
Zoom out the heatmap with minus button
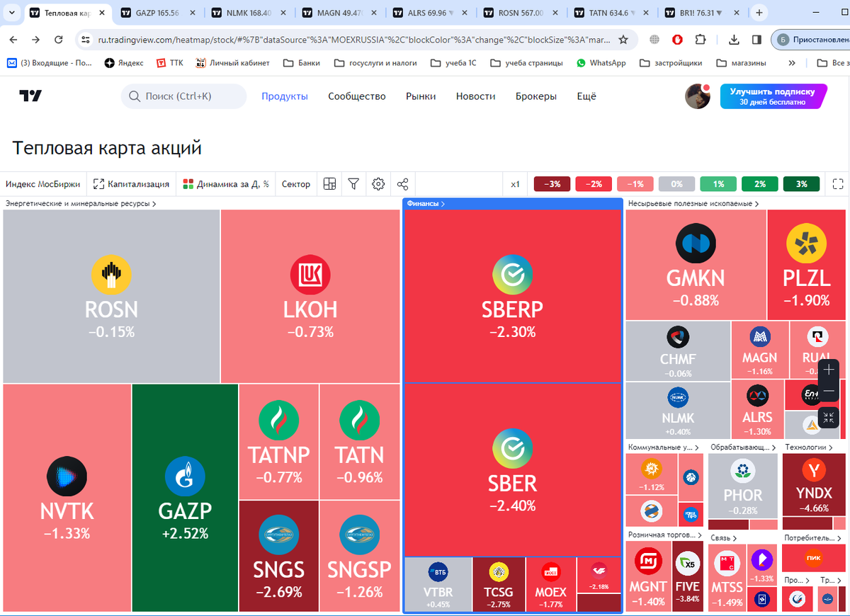click(829, 392)
